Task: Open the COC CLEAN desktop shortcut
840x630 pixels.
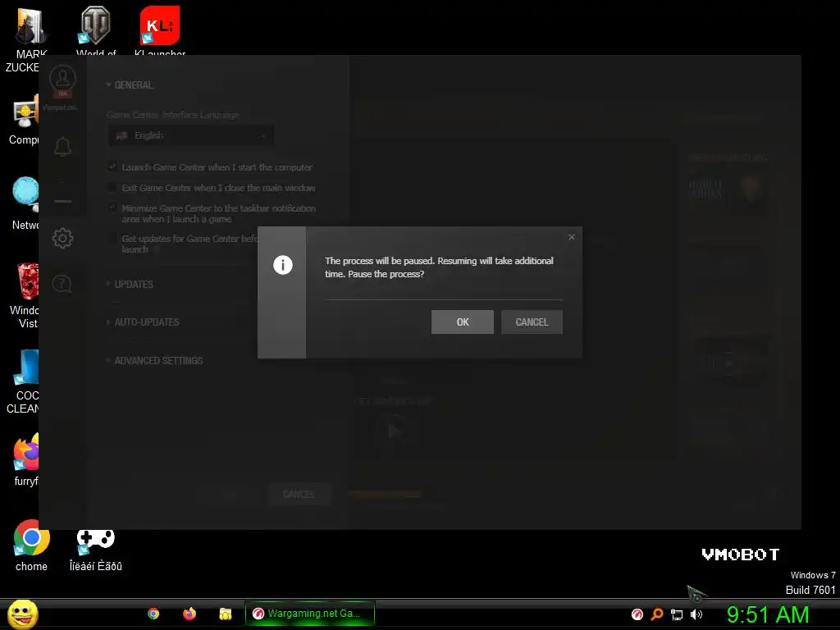Action: [22, 381]
